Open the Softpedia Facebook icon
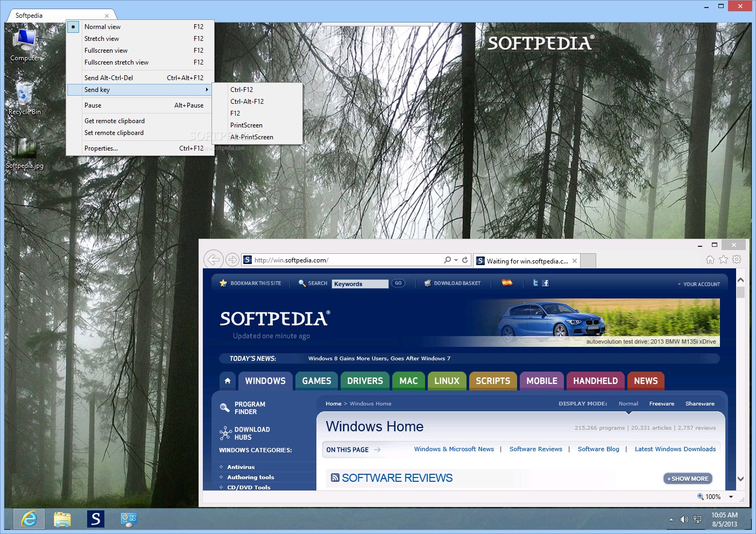 click(x=546, y=283)
